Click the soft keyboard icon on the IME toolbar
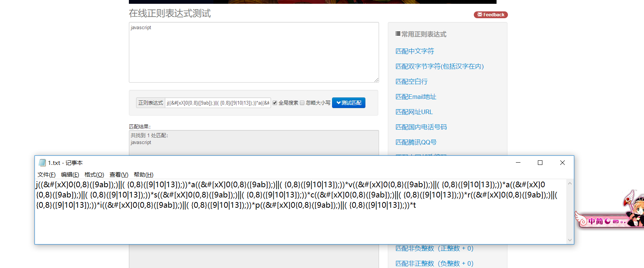 point(616,221)
